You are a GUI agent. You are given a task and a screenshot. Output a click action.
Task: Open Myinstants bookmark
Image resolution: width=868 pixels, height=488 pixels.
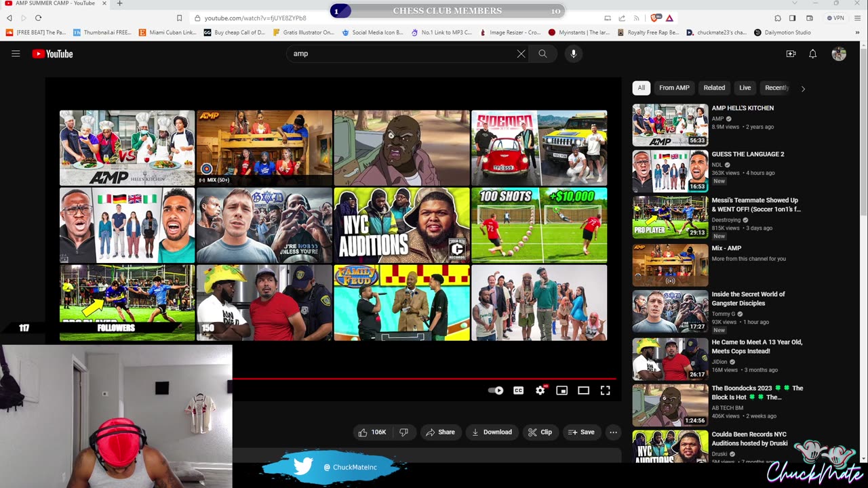pyautogui.click(x=579, y=33)
